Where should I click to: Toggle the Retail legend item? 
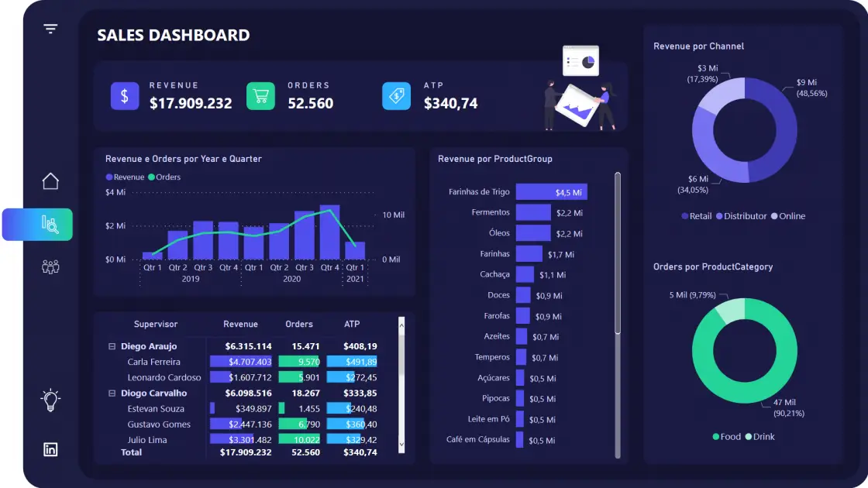pos(696,216)
